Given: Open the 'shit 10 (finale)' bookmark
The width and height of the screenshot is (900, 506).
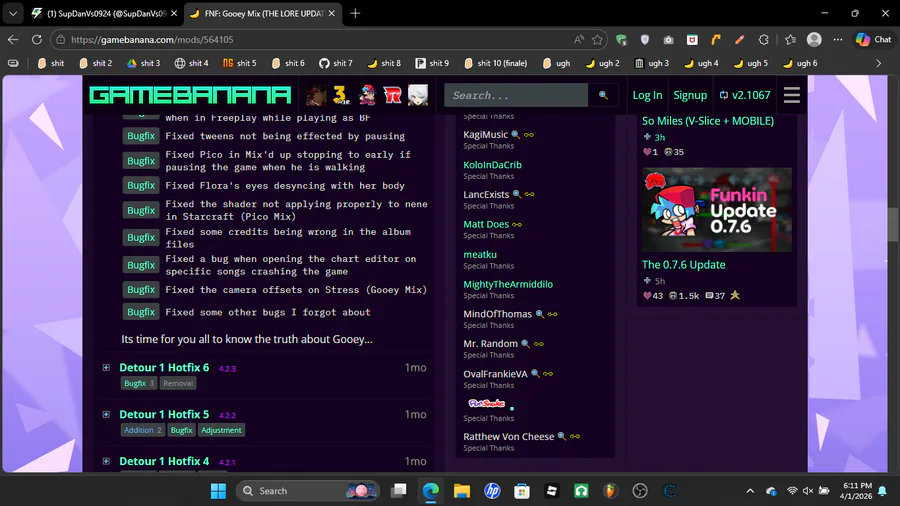Looking at the screenshot, I should click(496, 63).
